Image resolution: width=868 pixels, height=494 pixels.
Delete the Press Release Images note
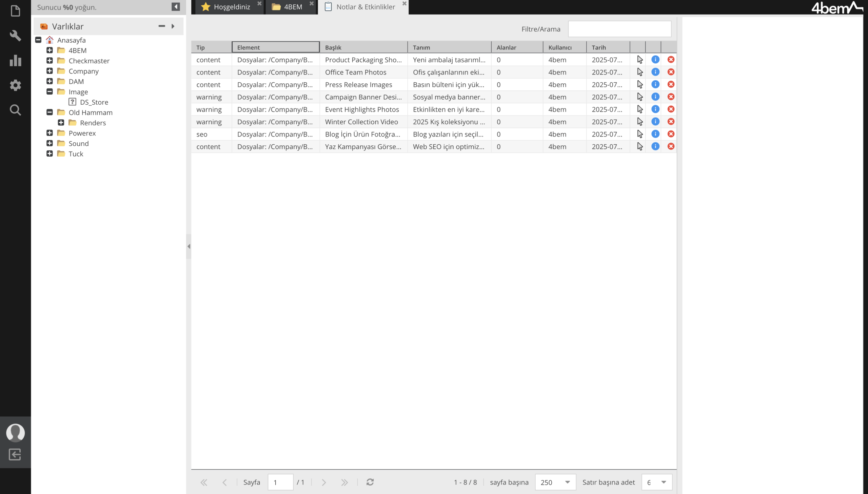671,84
